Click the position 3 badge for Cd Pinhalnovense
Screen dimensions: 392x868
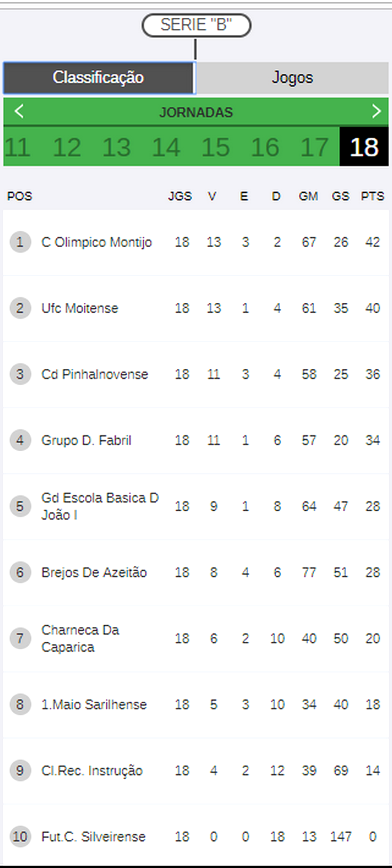click(x=20, y=374)
